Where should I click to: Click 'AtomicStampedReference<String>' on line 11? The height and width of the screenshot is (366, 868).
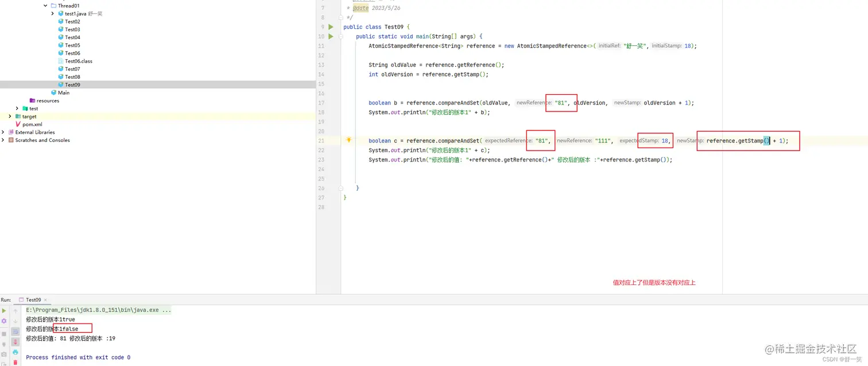coord(416,46)
